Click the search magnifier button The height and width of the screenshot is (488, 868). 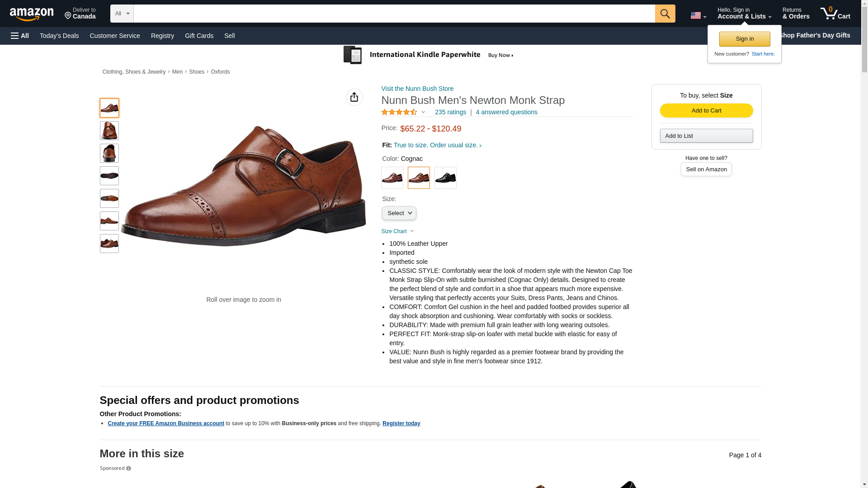665,14
